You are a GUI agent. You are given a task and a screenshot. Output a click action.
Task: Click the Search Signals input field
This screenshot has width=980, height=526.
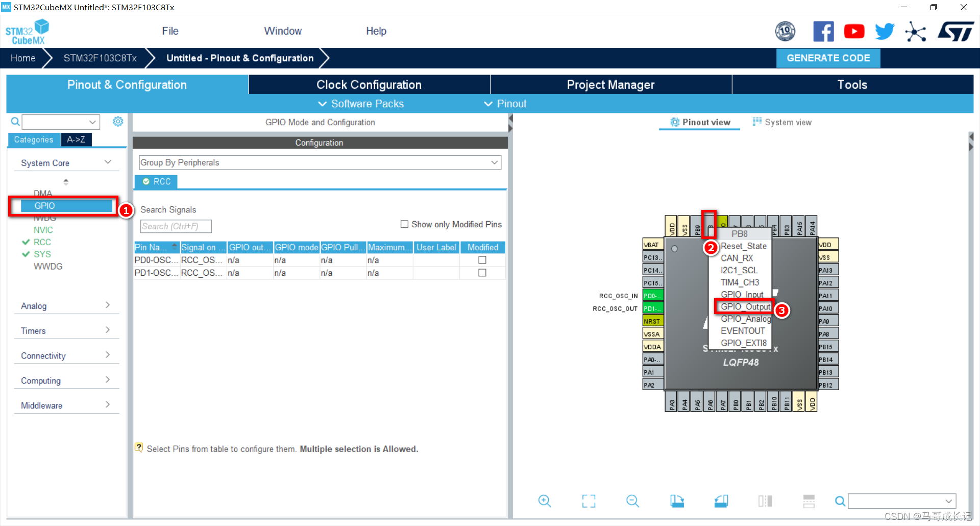pos(176,226)
